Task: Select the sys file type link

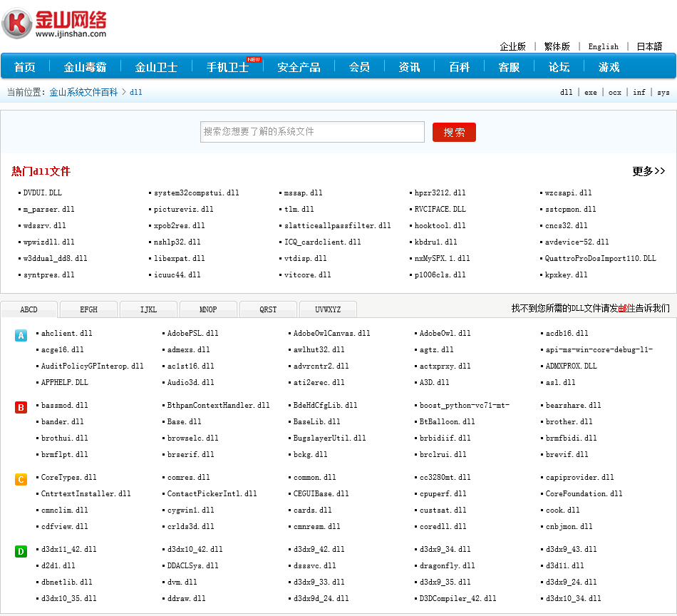Action: 663,93
